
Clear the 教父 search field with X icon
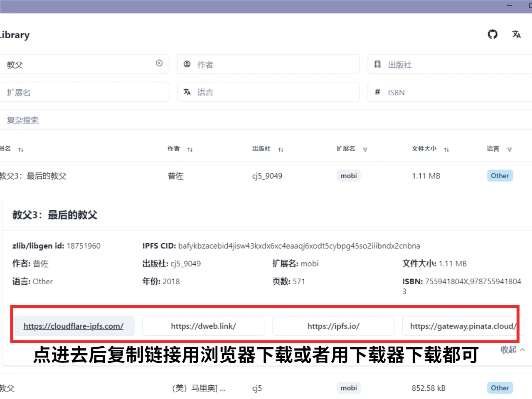pos(159,63)
